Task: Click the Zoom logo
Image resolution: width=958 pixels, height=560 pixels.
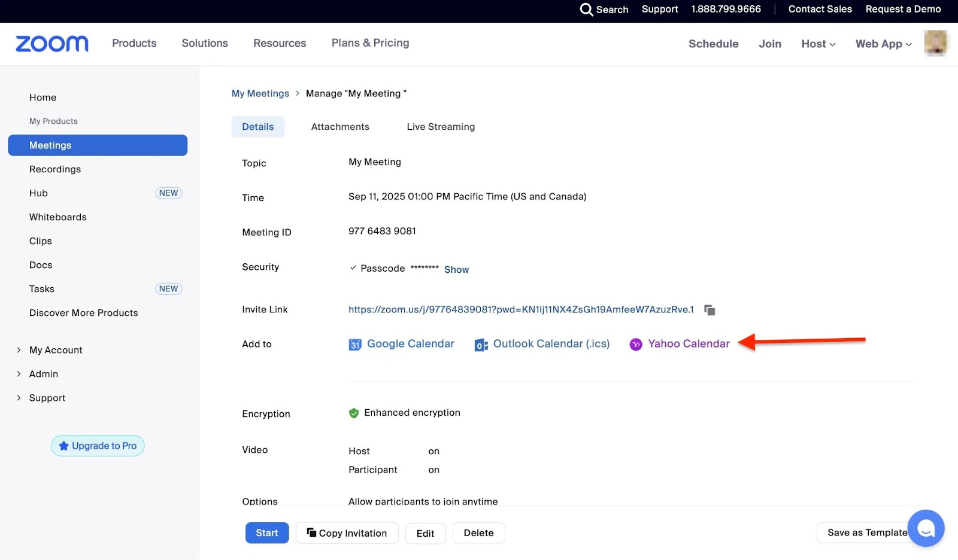Action: [x=52, y=44]
